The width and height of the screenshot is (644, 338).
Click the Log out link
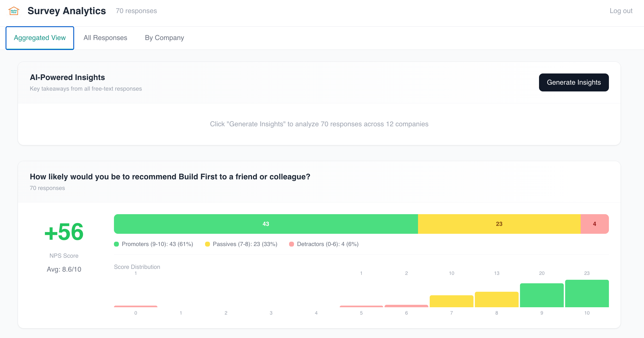621,11
